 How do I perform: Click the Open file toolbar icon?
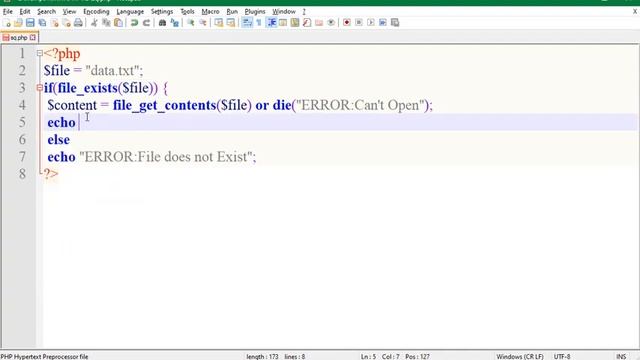pos(18,23)
